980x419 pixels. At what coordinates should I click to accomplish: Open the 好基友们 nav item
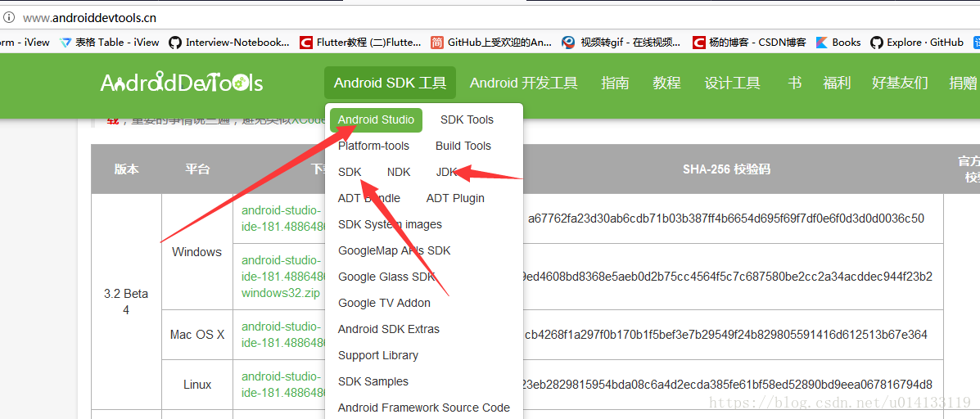(x=900, y=83)
